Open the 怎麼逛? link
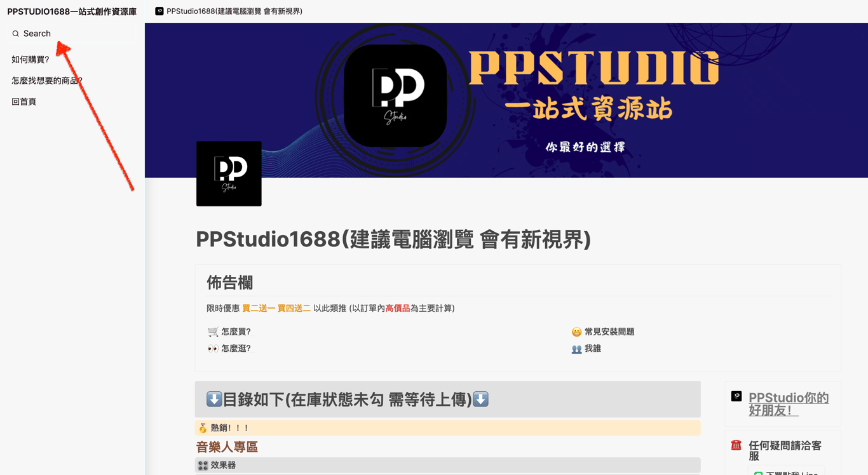The image size is (868, 475). point(236,349)
